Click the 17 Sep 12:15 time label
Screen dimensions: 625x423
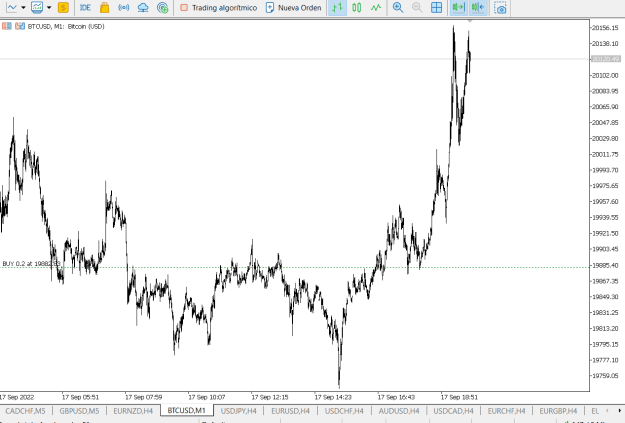tap(270, 397)
